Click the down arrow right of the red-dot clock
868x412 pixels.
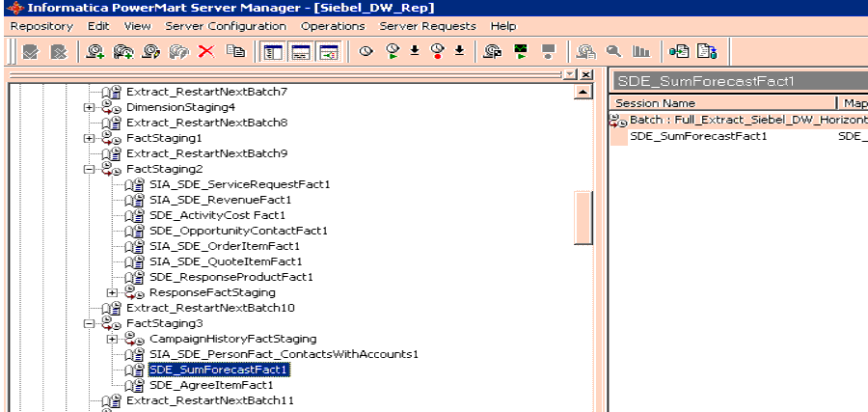coord(459,51)
